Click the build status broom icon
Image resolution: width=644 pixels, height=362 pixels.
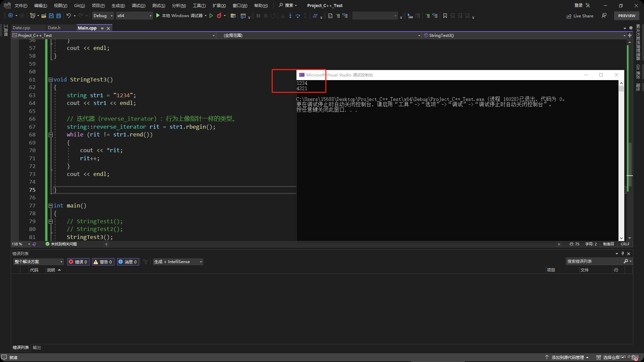click(x=34, y=244)
